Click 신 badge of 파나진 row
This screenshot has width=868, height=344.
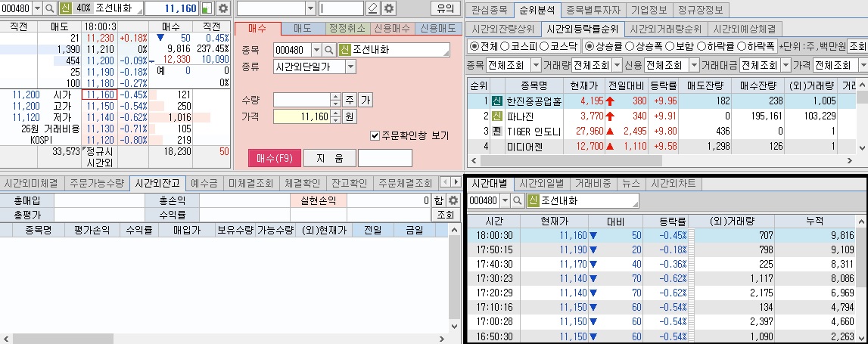[496, 116]
